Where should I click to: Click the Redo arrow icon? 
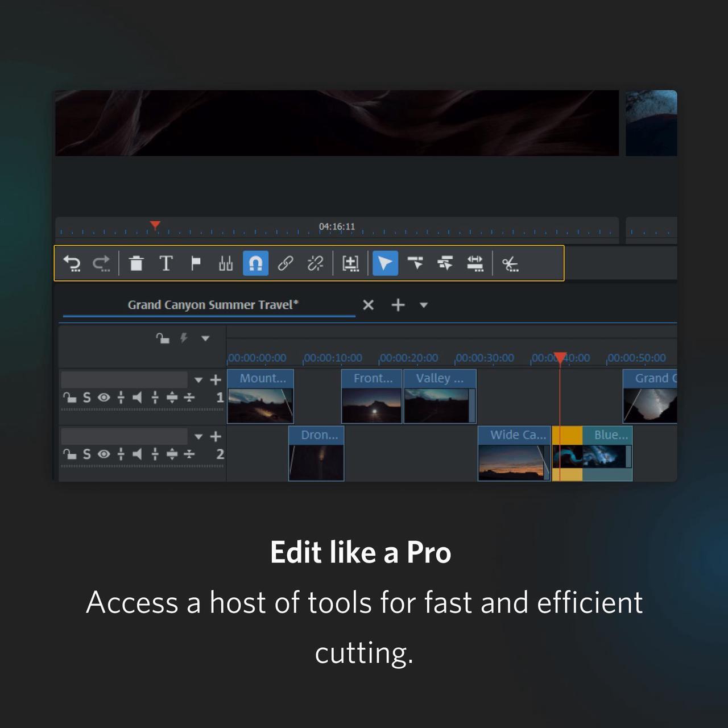[102, 263]
